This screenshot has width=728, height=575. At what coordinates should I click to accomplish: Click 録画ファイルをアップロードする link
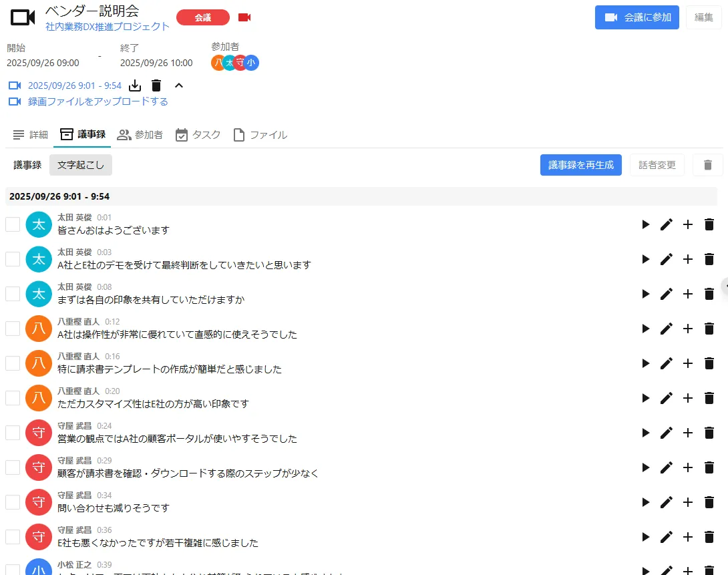pyautogui.click(x=98, y=101)
